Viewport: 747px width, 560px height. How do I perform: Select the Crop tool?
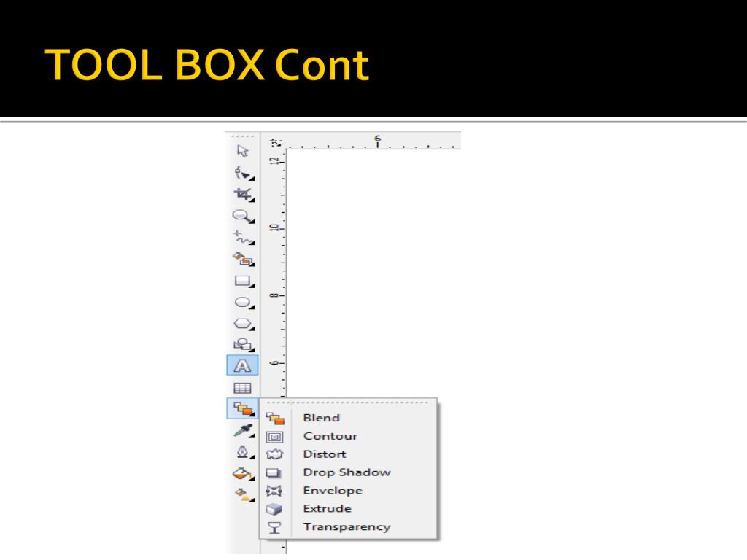point(244,194)
